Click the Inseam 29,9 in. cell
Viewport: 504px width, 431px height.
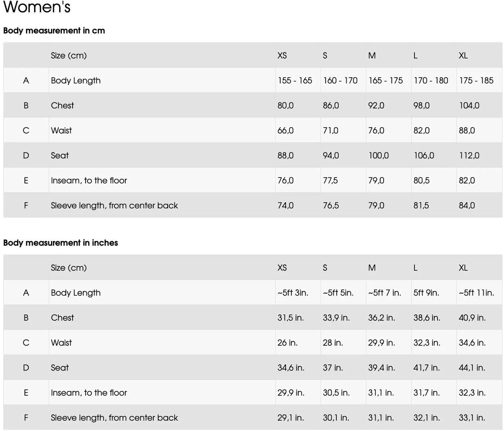291,393
